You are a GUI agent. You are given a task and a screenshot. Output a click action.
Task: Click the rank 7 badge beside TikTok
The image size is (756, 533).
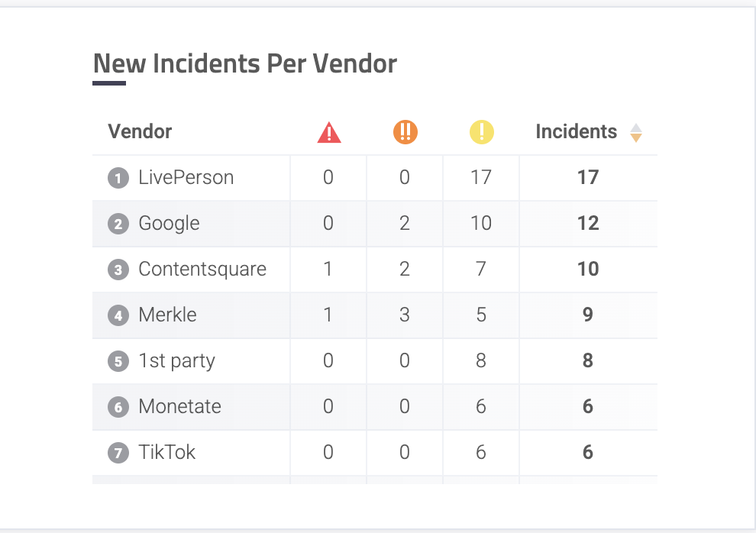point(118,453)
